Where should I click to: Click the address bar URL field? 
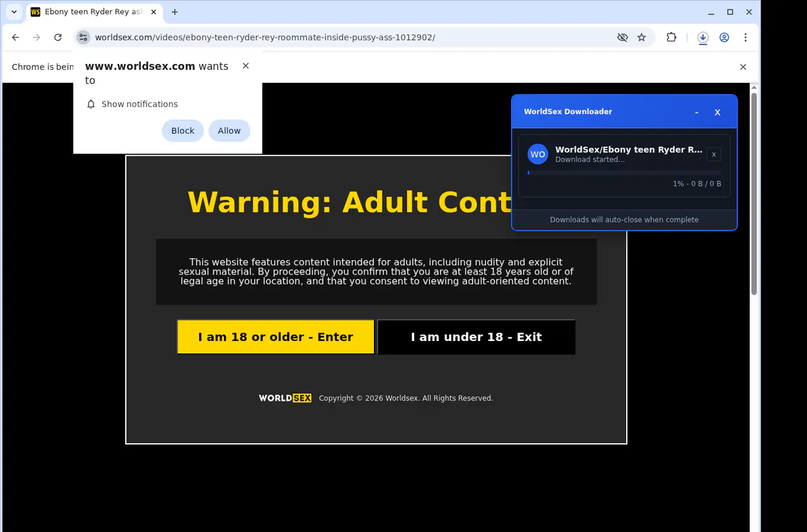coord(350,38)
